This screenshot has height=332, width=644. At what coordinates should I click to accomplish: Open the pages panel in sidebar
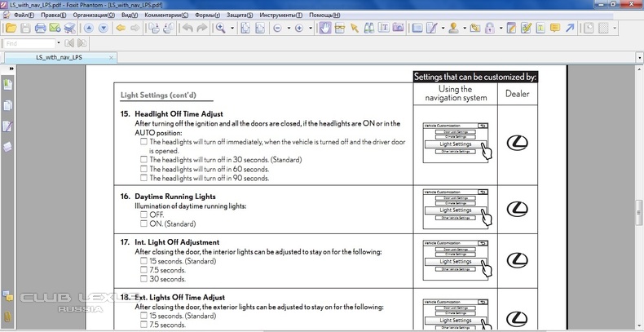[8, 105]
